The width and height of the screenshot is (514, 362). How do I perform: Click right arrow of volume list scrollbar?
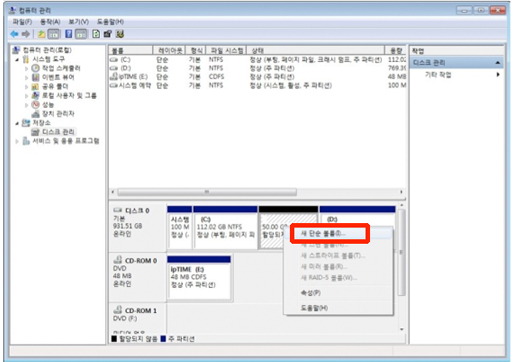tap(401, 192)
